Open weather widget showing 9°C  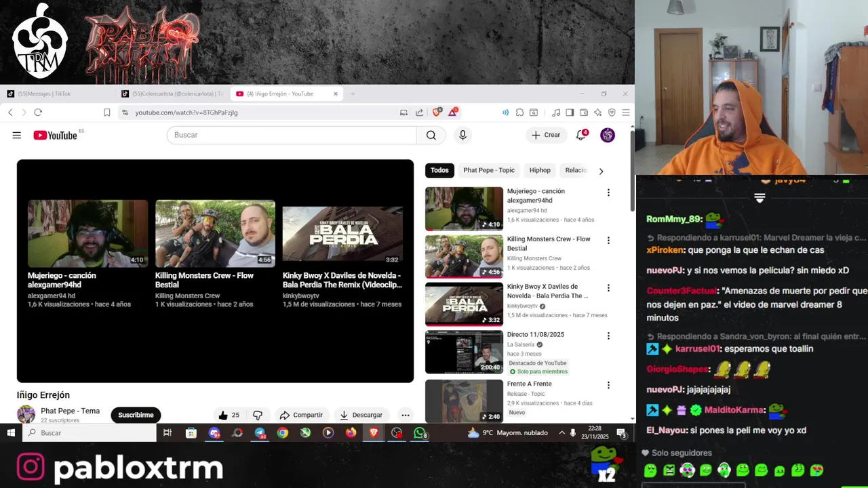coord(507,432)
